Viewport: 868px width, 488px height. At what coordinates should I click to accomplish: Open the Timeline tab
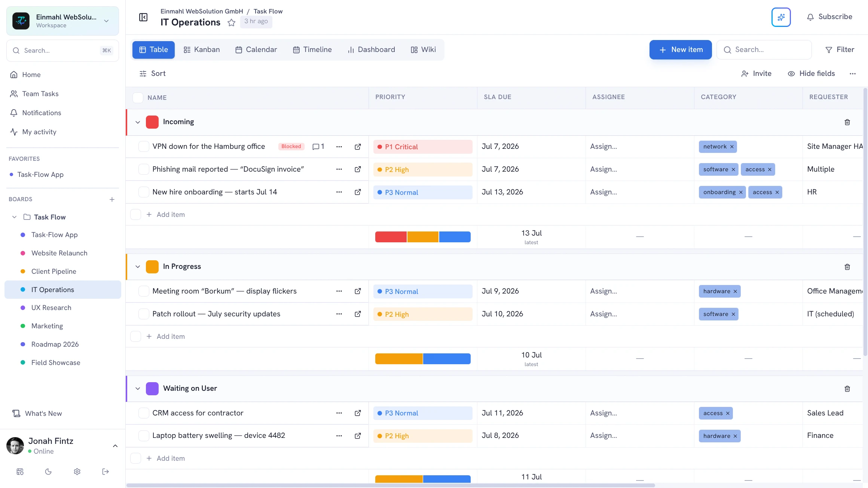pyautogui.click(x=312, y=50)
